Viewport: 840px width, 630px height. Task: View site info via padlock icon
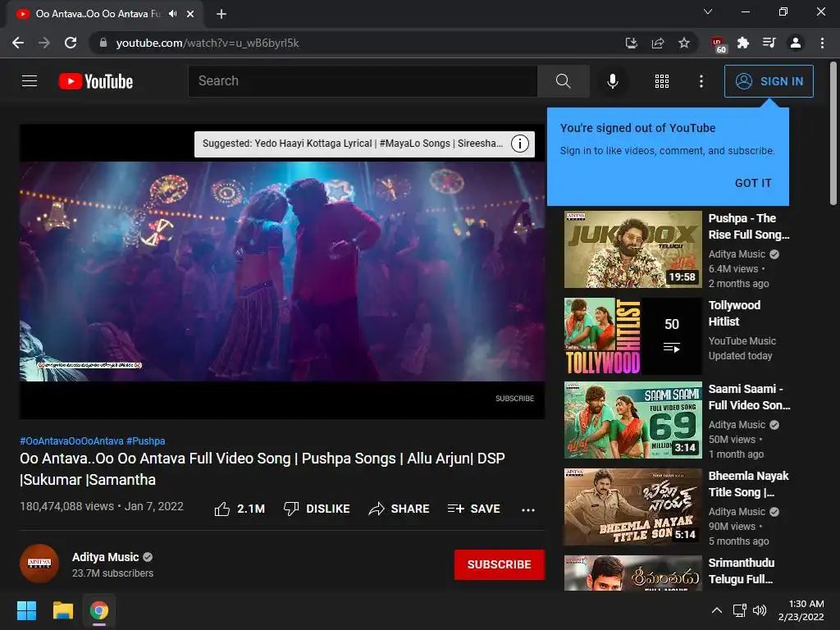pos(103,43)
